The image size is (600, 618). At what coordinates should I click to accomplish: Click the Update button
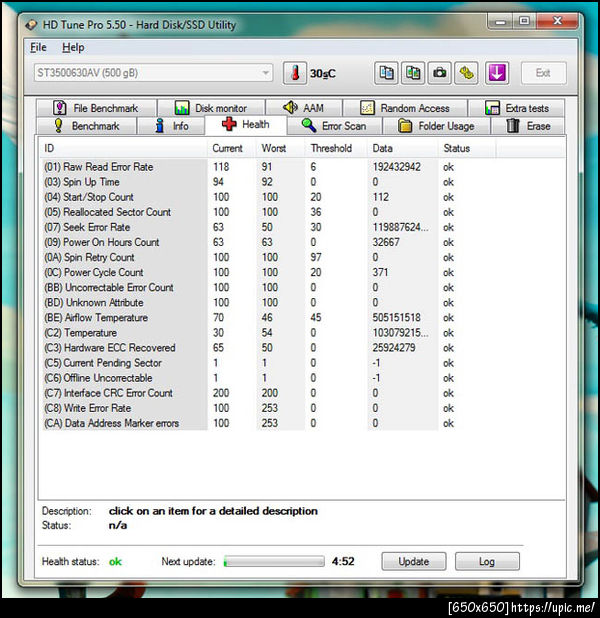[x=414, y=561]
